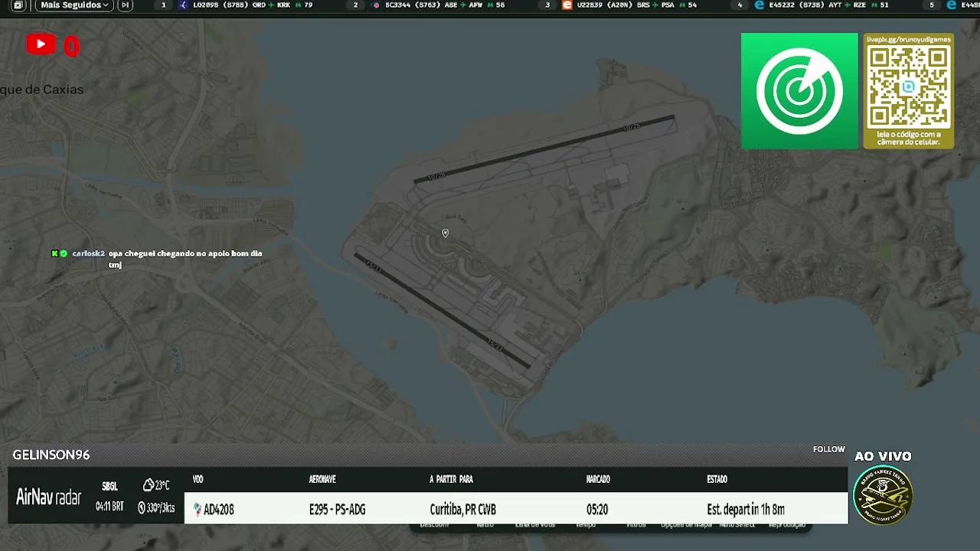Click the airline logo beside E45232

[759, 5]
